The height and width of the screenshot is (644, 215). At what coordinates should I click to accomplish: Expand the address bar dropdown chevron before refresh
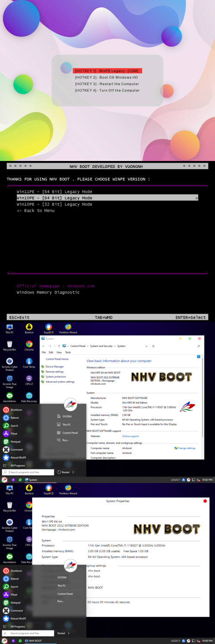(x=147, y=346)
